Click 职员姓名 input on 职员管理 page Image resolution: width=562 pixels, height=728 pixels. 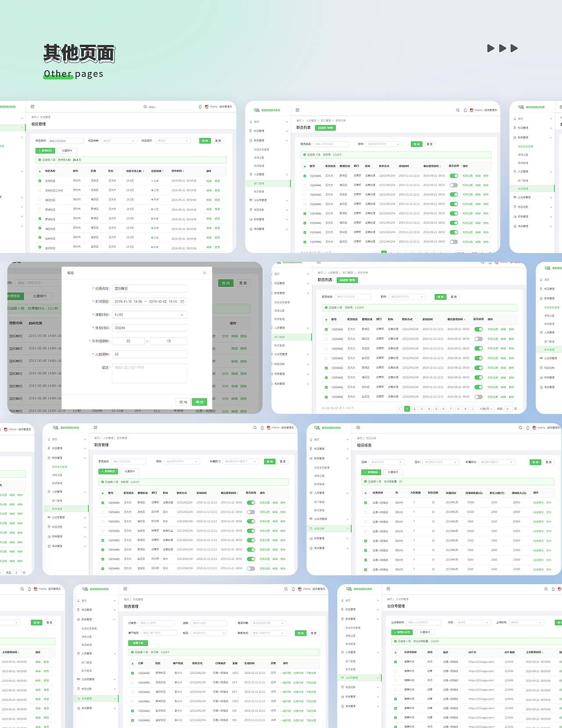[x=129, y=462]
